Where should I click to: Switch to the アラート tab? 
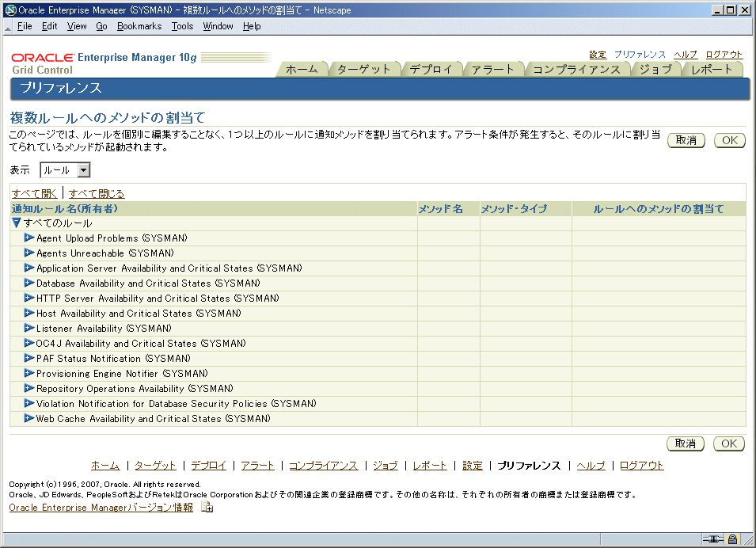(492, 70)
